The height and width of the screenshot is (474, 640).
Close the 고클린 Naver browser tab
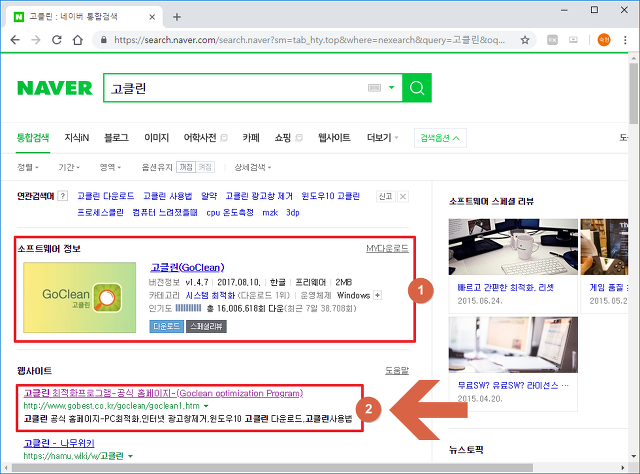pyautogui.click(x=152, y=17)
